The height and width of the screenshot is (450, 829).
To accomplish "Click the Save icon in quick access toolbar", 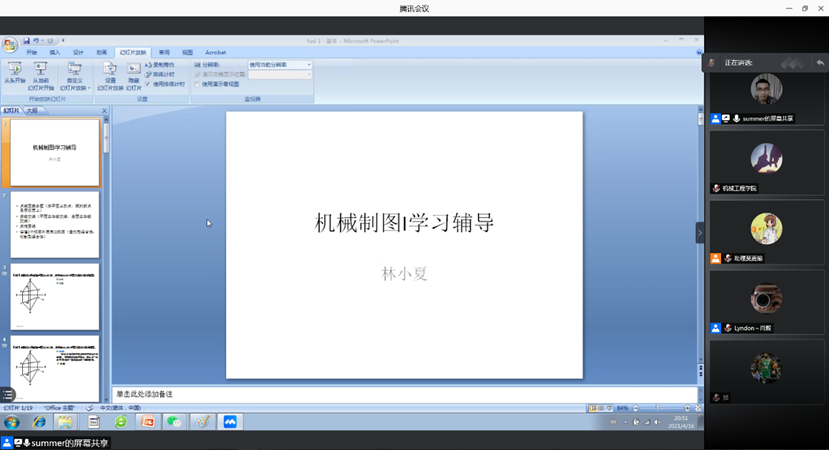I will (x=27, y=41).
